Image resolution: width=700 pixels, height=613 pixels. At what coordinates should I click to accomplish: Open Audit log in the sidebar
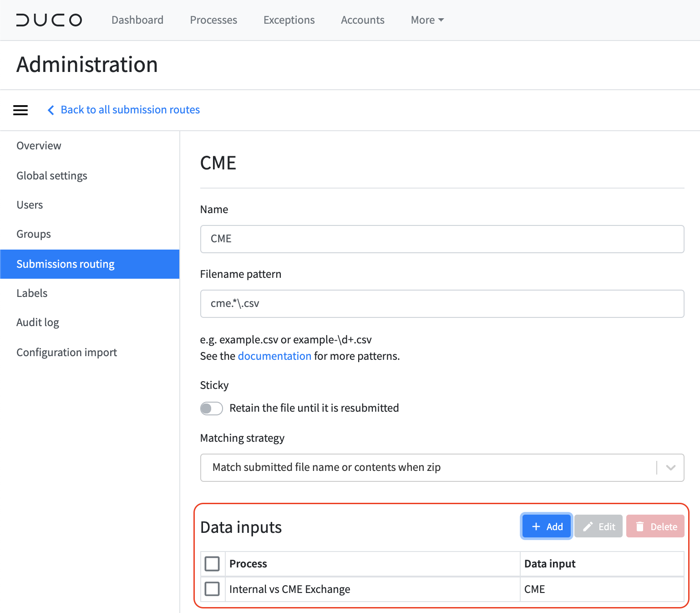tap(90, 322)
